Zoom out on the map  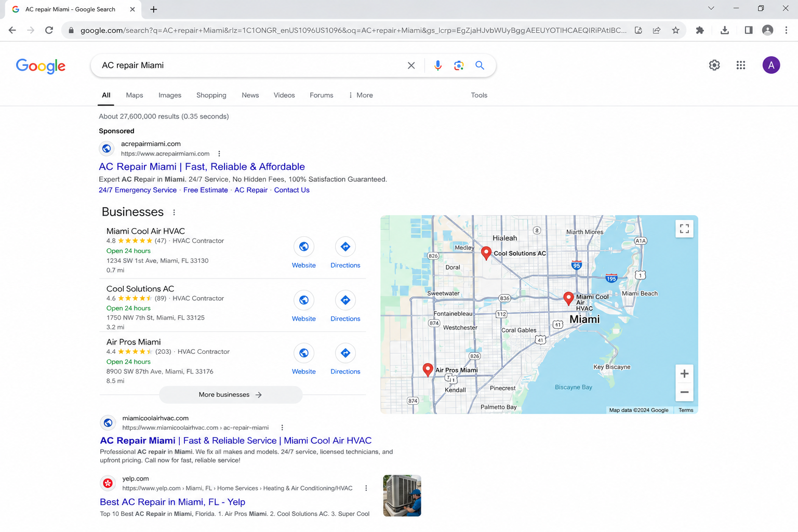pos(684,392)
